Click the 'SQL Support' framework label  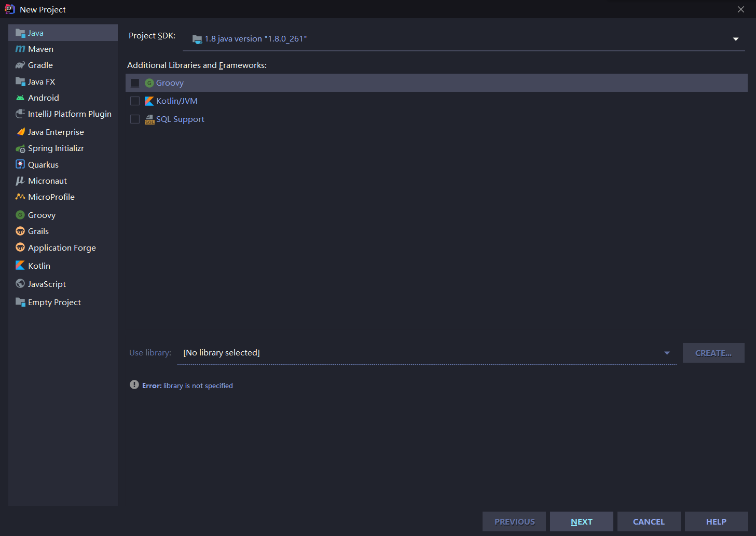pyautogui.click(x=180, y=119)
